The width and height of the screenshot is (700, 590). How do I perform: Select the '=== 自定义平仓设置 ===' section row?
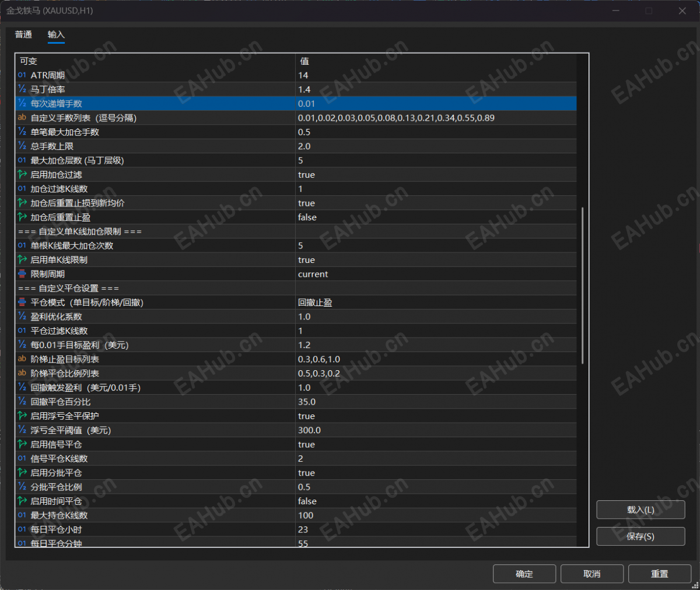point(296,288)
